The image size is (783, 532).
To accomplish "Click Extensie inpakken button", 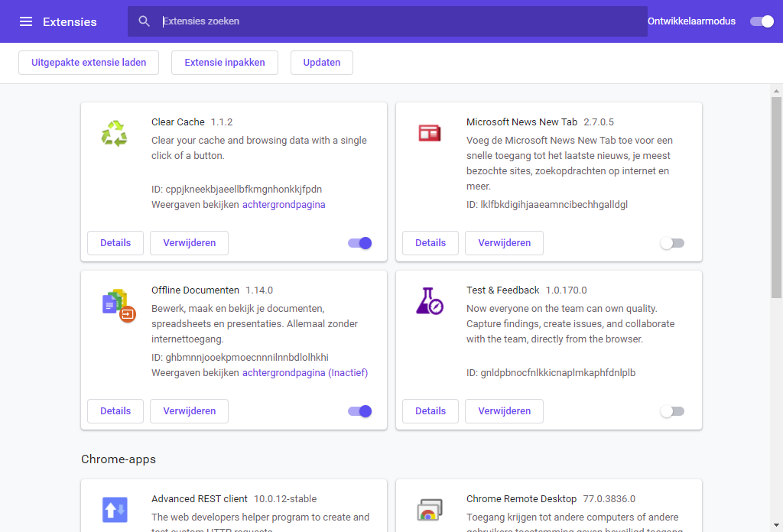I will coord(225,63).
